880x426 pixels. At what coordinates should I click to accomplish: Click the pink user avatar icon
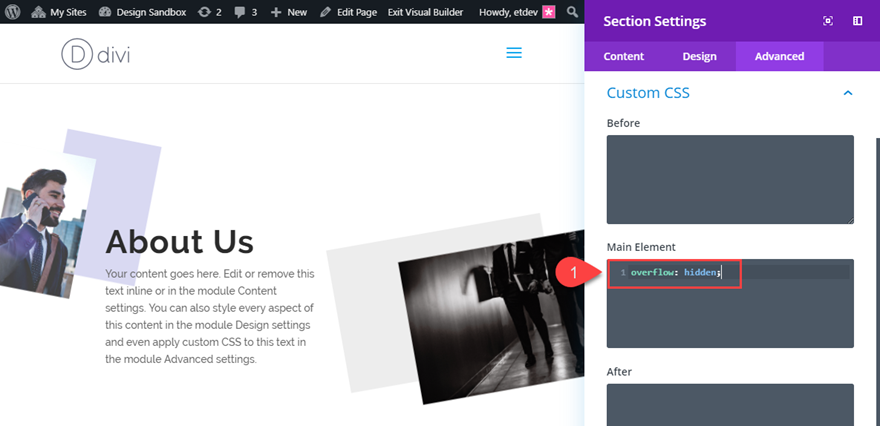click(x=548, y=12)
